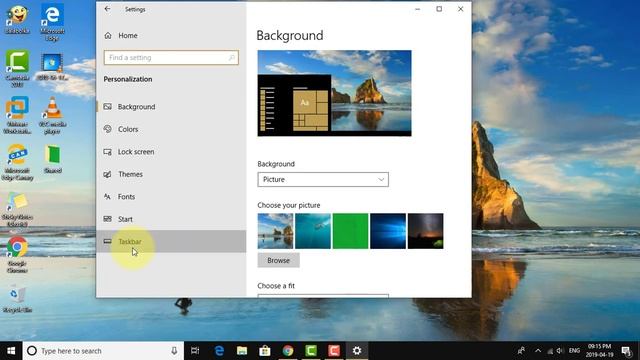The width and height of the screenshot is (640, 360).
Task: Select the night sky tent picture thumbnail
Action: 425,231
